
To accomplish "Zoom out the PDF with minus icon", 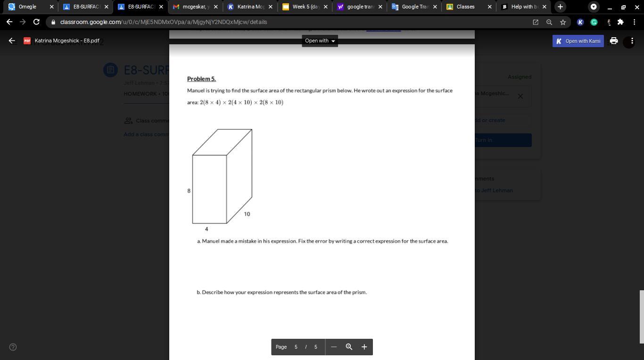I will 334,347.
